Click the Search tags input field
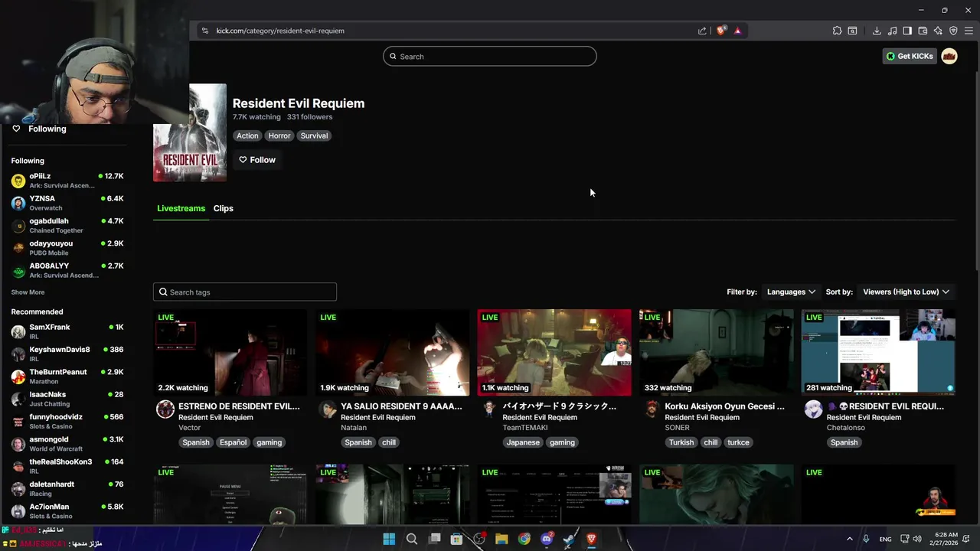Screen dimensions: 980x551 (x=245, y=292)
